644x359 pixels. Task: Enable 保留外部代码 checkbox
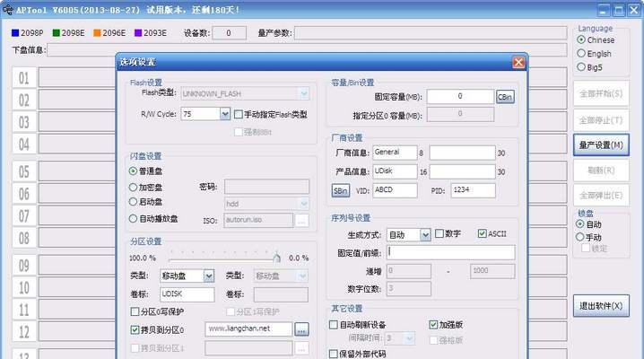click(334, 354)
